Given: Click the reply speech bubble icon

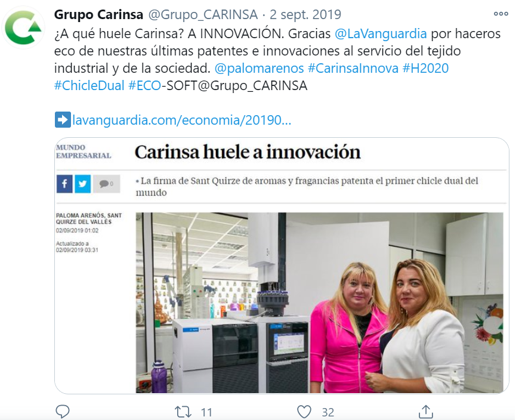Looking at the screenshot, I should click(x=62, y=412).
